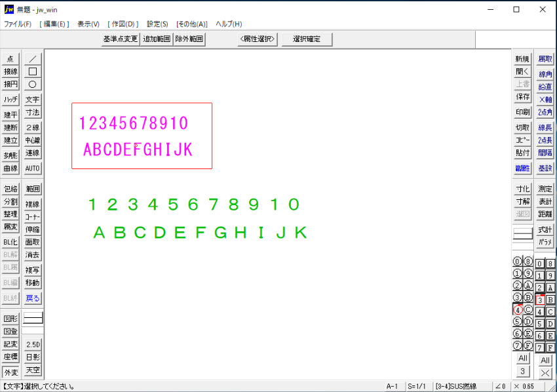Click the layer group All button

pyautogui.click(x=545, y=360)
